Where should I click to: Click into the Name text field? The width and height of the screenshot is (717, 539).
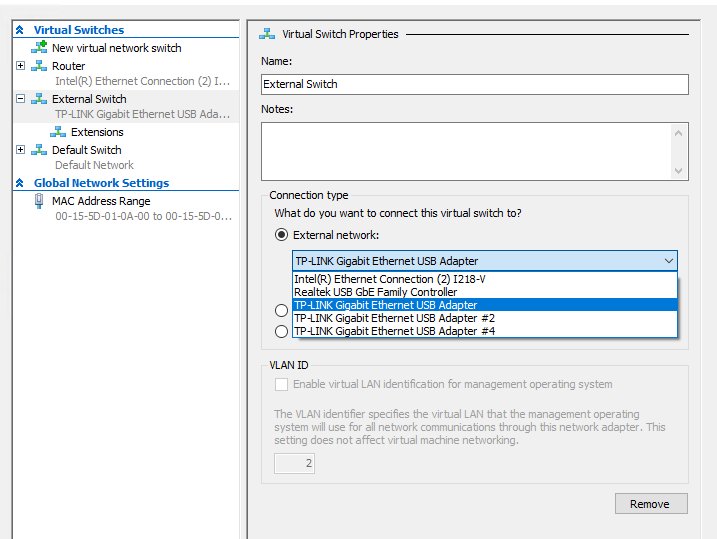[x=474, y=84]
